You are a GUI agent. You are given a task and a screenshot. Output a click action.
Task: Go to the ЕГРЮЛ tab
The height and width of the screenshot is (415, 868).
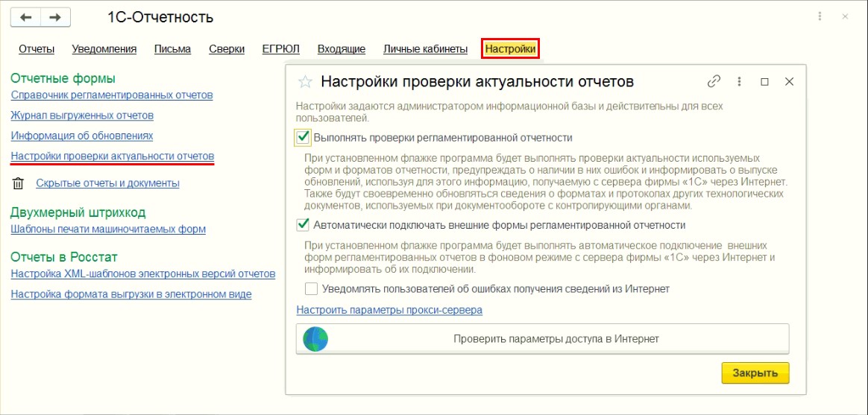[280, 48]
